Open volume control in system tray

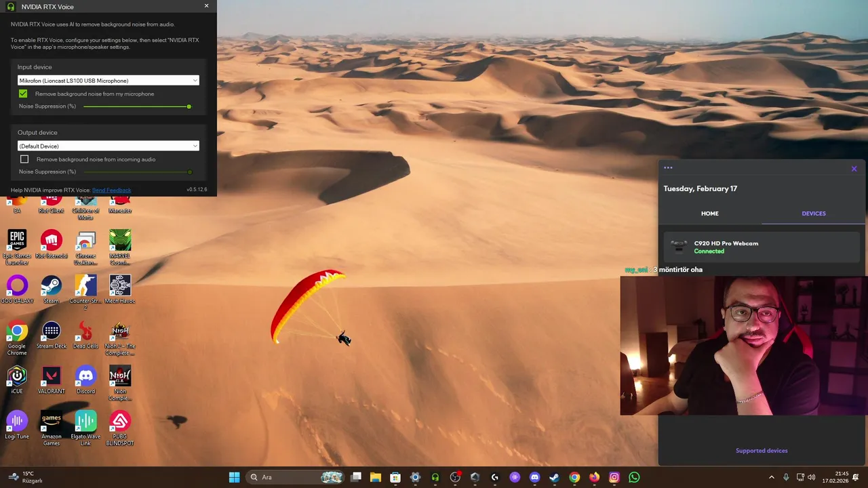812,477
